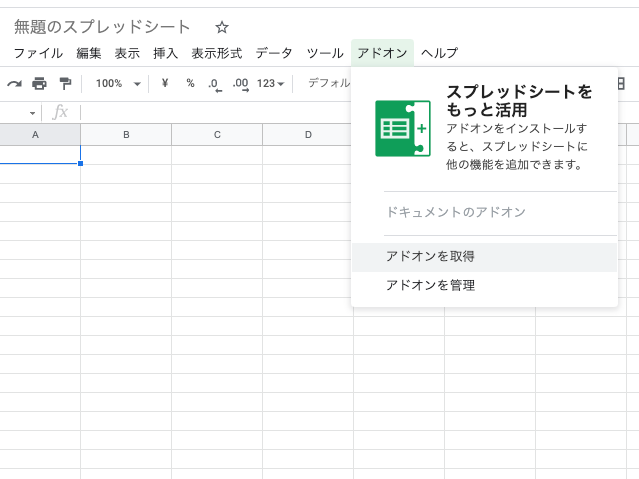Select the paint format tool
Viewport: 639px width, 479px height.
coord(65,84)
